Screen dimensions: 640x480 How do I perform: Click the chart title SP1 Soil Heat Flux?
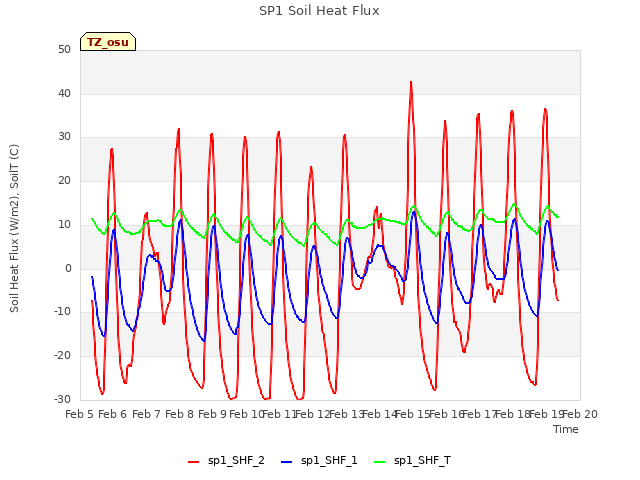[319, 11]
